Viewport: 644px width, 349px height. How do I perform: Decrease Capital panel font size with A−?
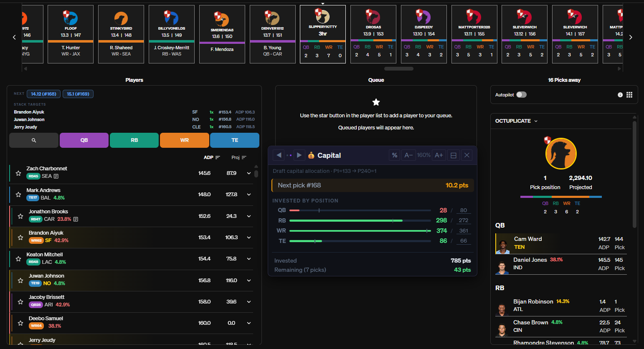pos(408,155)
